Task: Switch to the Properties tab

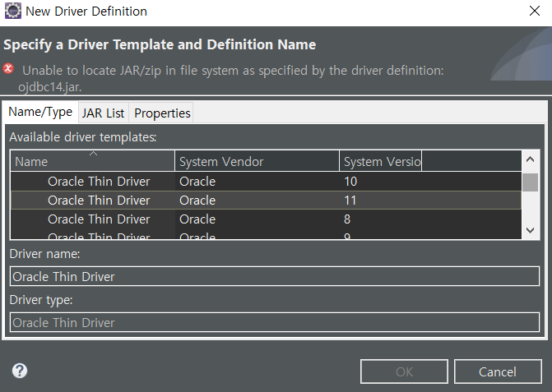Action: tap(162, 113)
